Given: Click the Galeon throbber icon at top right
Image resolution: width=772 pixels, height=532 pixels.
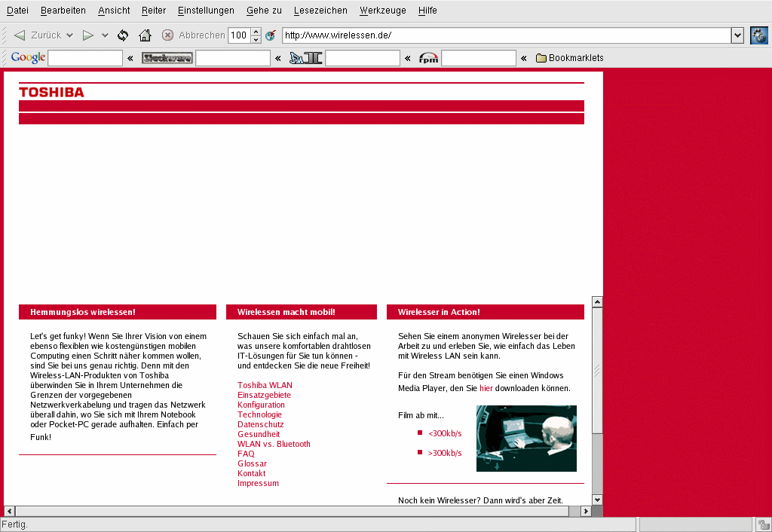Looking at the screenshot, I should (x=758, y=35).
